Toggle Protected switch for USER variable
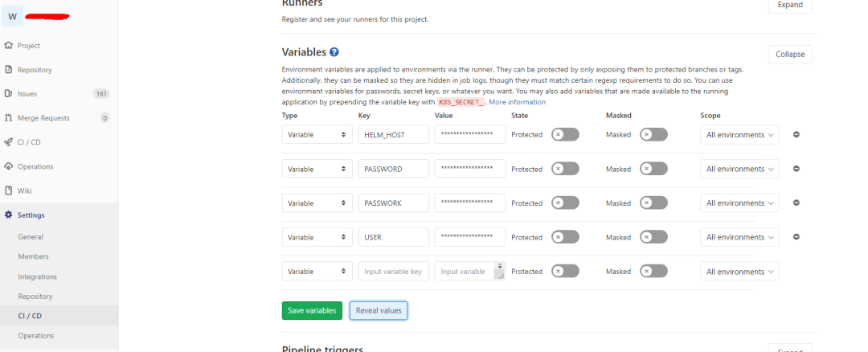868x352 pixels. (x=565, y=237)
